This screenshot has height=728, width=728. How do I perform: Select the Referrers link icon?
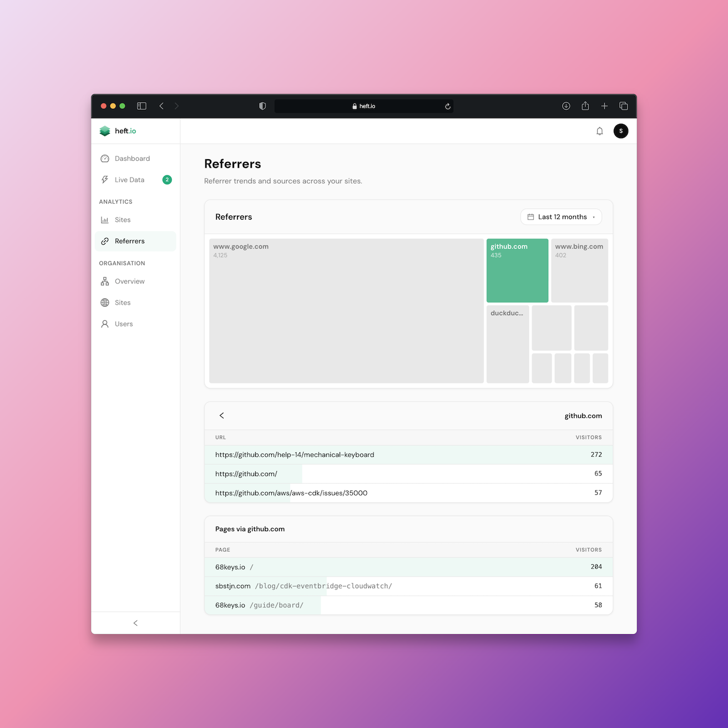click(x=105, y=241)
